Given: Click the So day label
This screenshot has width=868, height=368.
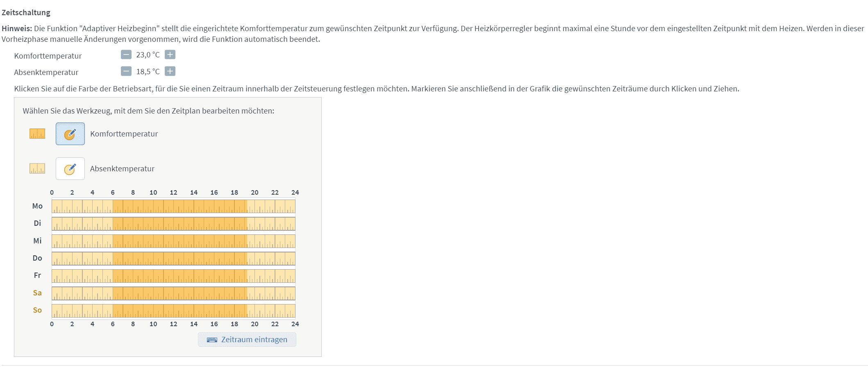Looking at the screenshot, I should 37,310.
